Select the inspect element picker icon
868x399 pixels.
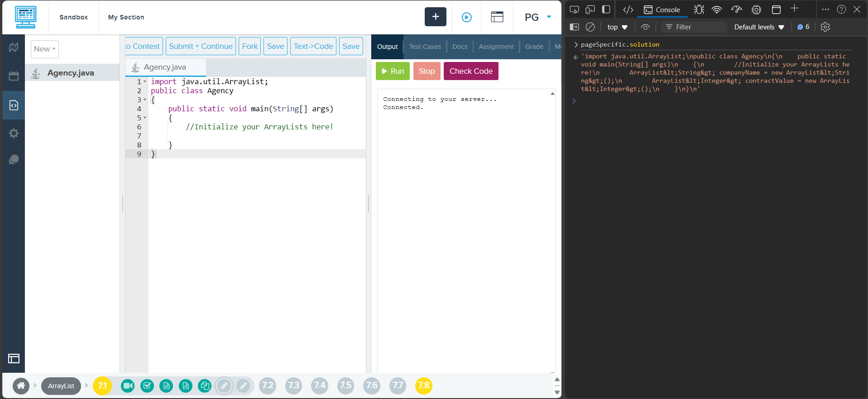(574, 9)
